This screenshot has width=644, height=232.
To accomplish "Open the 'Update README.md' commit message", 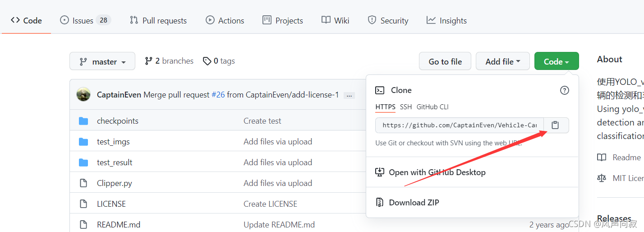I will 279,225.
